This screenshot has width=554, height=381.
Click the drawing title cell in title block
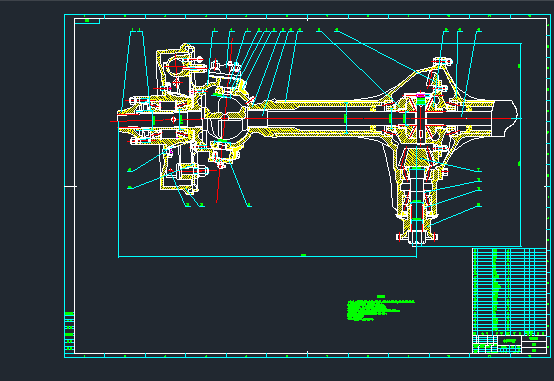click(509, 341)
